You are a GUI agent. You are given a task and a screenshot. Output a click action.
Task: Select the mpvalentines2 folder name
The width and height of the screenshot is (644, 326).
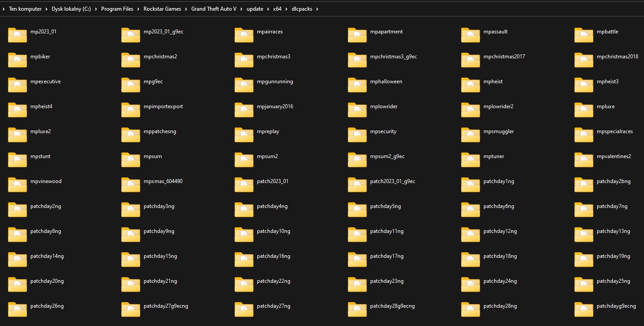click(x=614, y=156)
